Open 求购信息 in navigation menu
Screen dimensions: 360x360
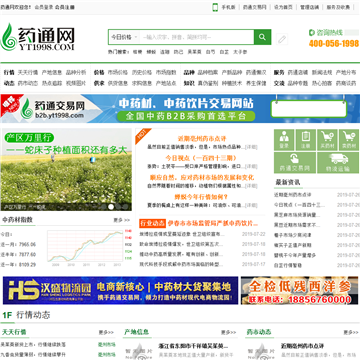point(142,83)
